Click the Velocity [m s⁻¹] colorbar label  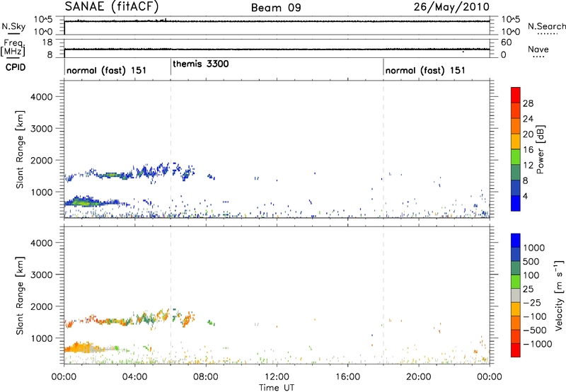pyautogui.click(x=559, y=295)
